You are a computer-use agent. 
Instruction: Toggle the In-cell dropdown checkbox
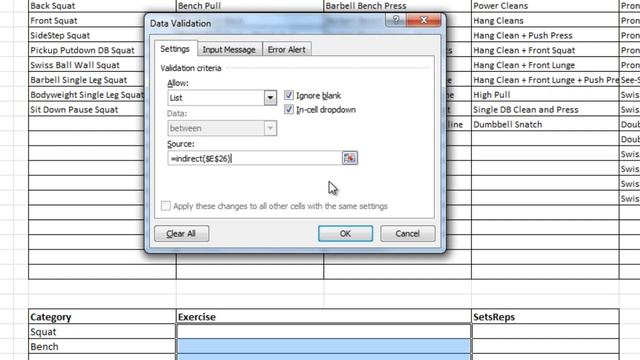pyautogui.click(x=289, y=109)
